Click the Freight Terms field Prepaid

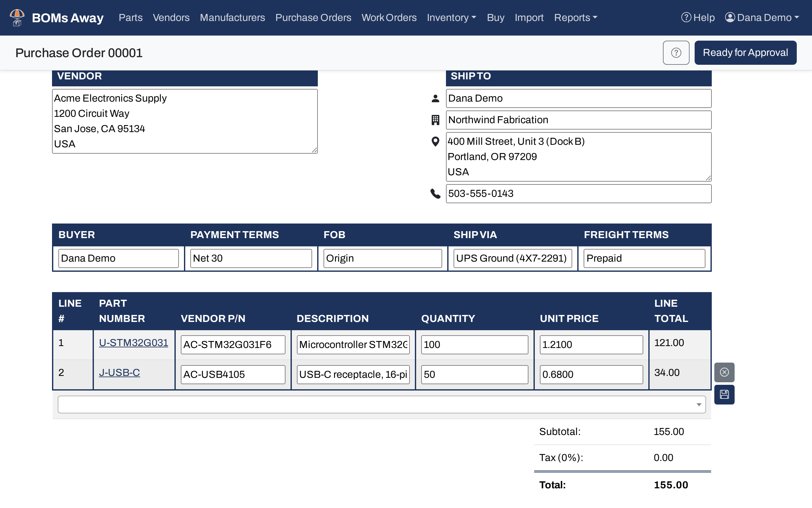point(644,258)
